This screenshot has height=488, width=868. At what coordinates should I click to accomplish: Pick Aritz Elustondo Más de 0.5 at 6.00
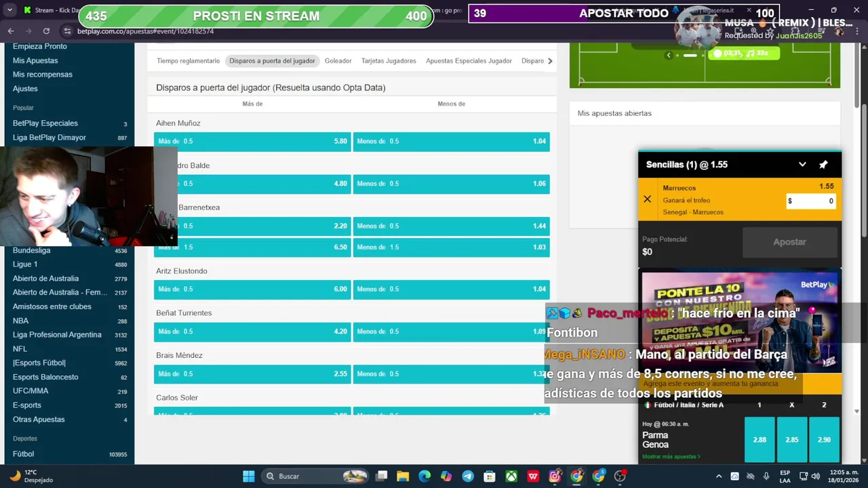pos(252,289)
